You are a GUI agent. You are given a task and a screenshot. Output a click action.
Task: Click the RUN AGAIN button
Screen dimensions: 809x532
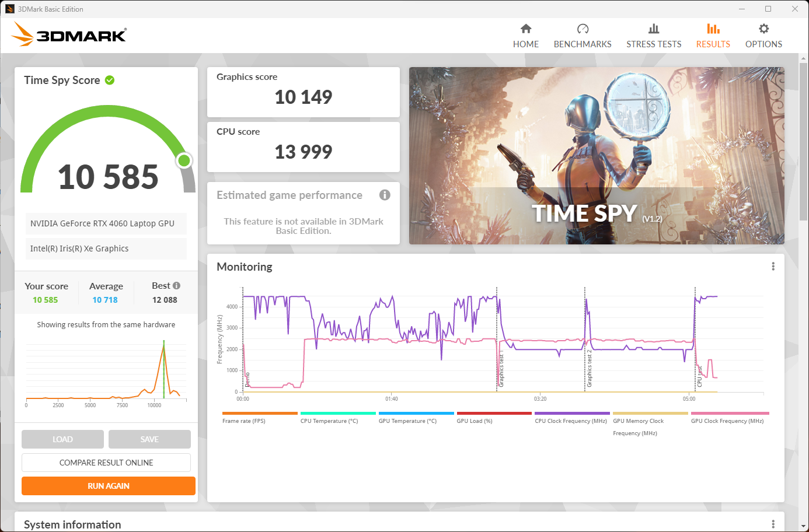[109, 486]
